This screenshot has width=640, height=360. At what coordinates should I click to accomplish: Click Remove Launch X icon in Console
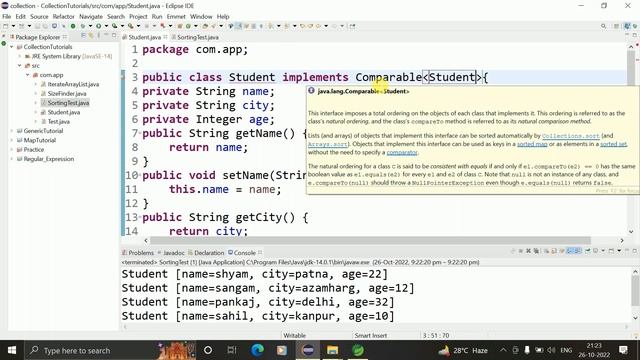528,251
